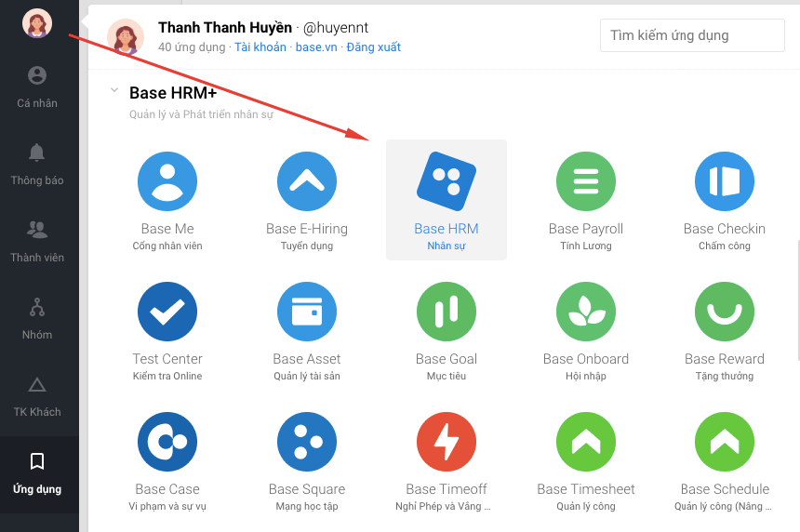The height and width of the screenshot is (532, 800).
Task: Open the base.vn link
Action: tap(316, 47)
